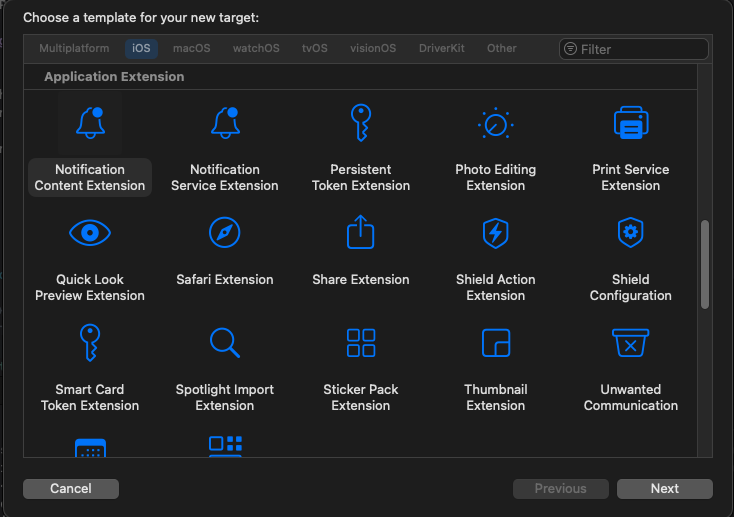The width and height of the screenshot is (734, 517).
Task: Click the "Shield Action Extension" label
Action: click(x=496, y=288)
